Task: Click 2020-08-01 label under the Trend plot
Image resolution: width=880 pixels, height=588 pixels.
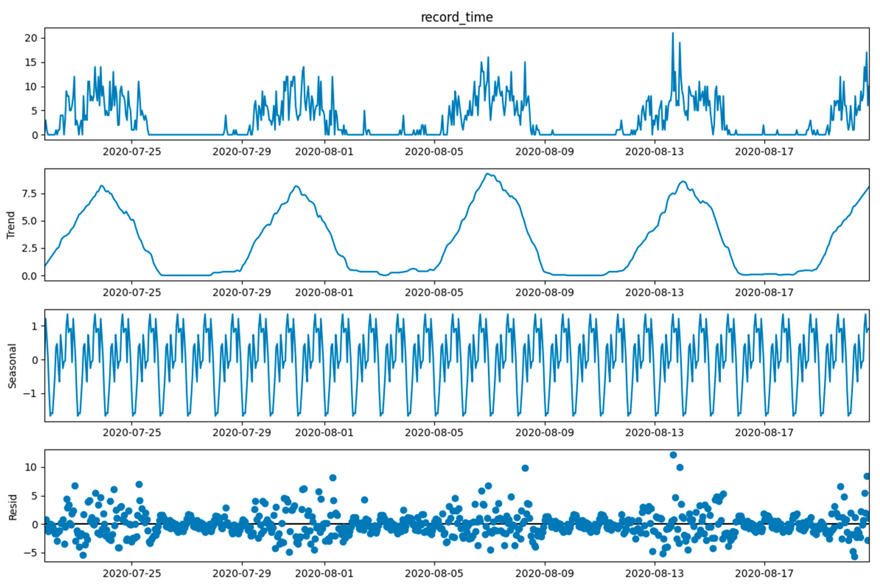Action: click(324, 293)
